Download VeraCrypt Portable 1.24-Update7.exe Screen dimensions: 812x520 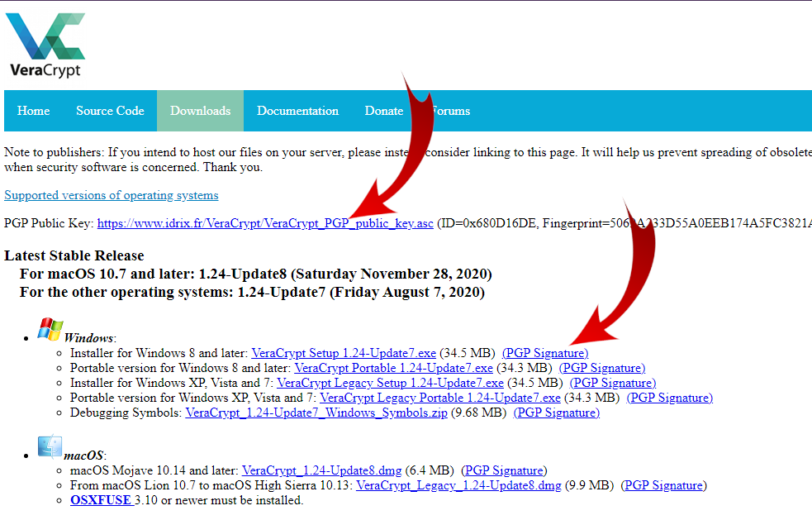pos(393,368)
